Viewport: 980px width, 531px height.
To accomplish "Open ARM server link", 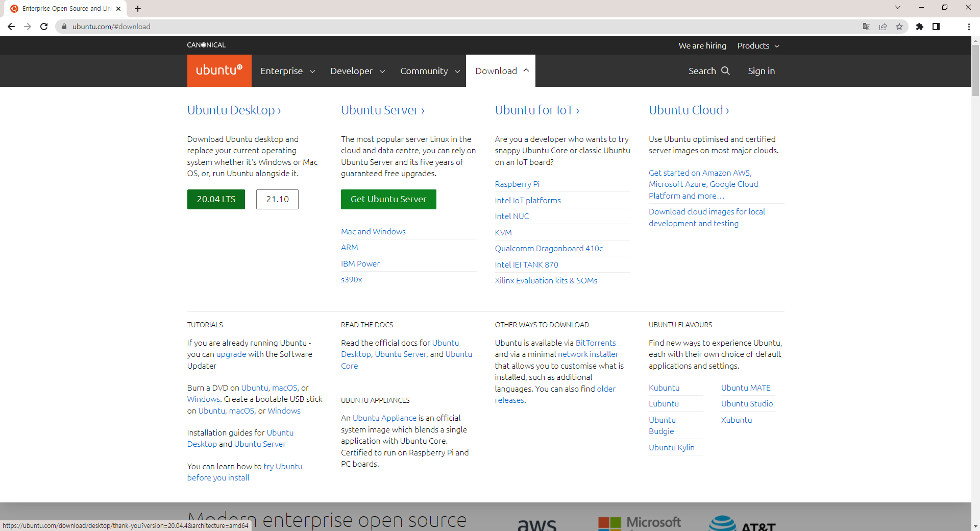I will point(350,248).
